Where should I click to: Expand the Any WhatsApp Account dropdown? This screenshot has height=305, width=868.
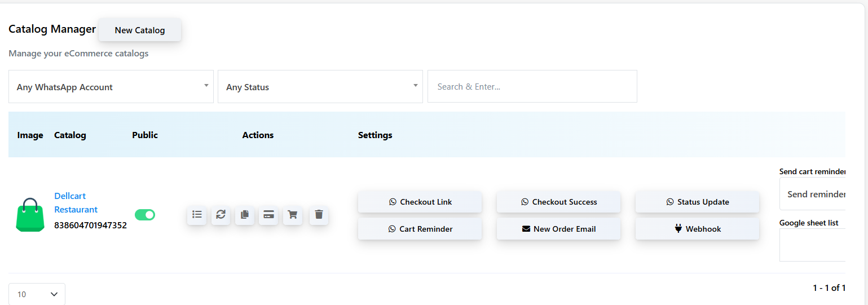pos(111,87)
